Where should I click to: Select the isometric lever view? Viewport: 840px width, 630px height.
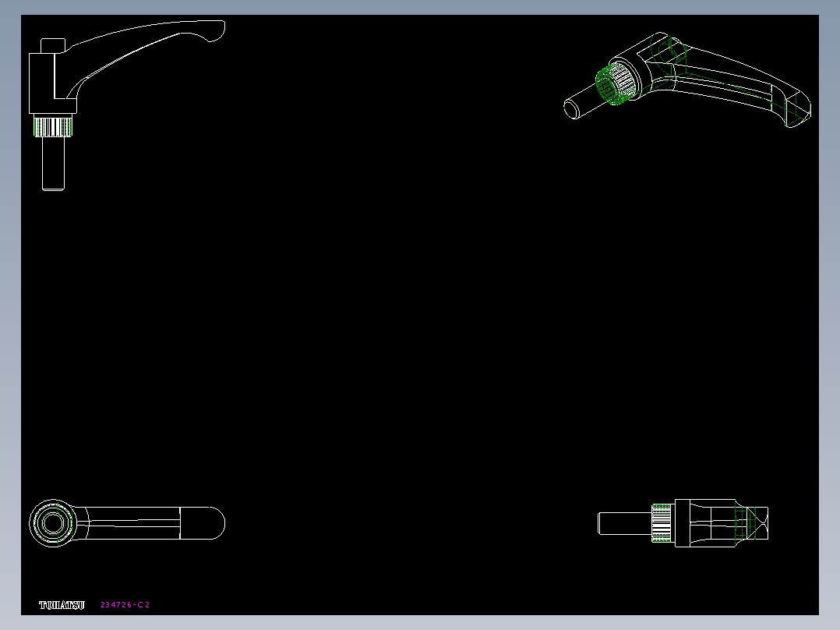tap(687, 80)
